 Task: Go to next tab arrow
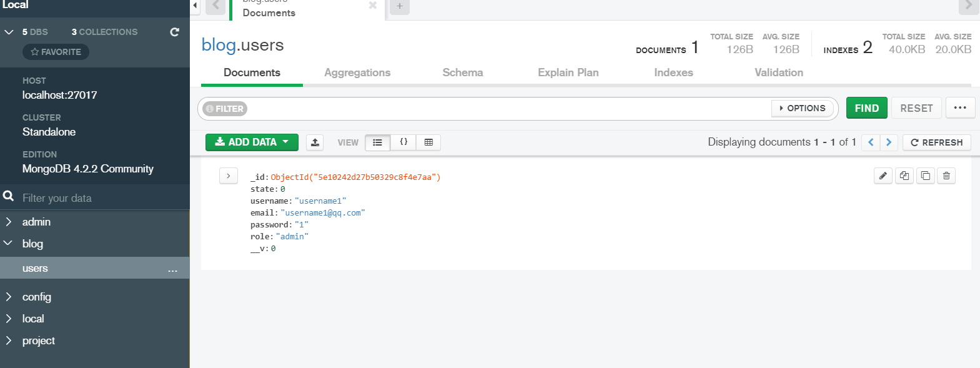(x=968, y=6)
